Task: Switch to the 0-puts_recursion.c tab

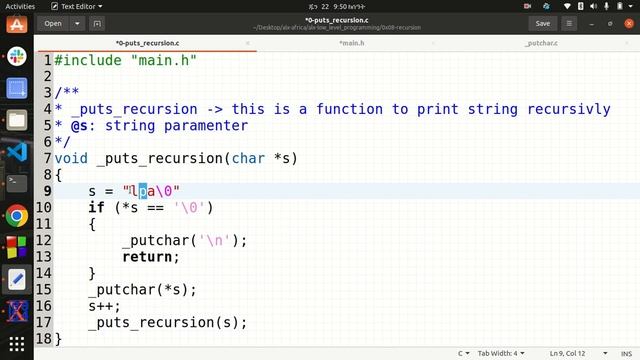Action: [147, 43]
